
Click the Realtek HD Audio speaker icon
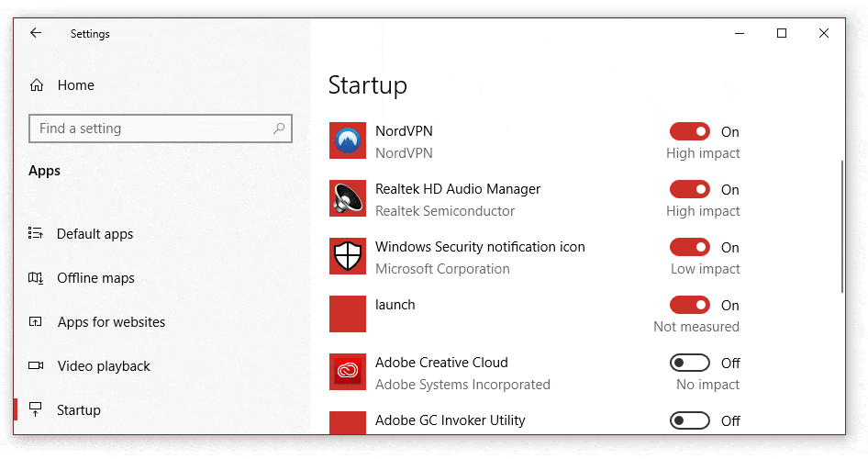point(348,198)
